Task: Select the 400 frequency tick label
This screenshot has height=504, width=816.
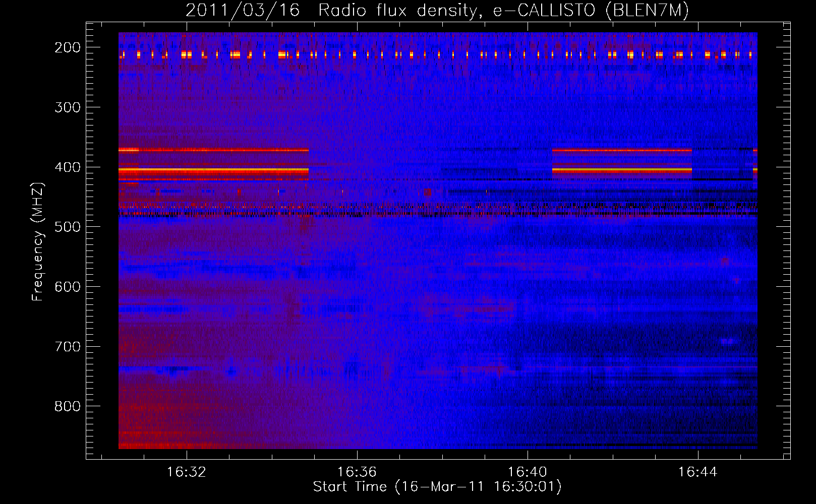Action: (68, 167)
